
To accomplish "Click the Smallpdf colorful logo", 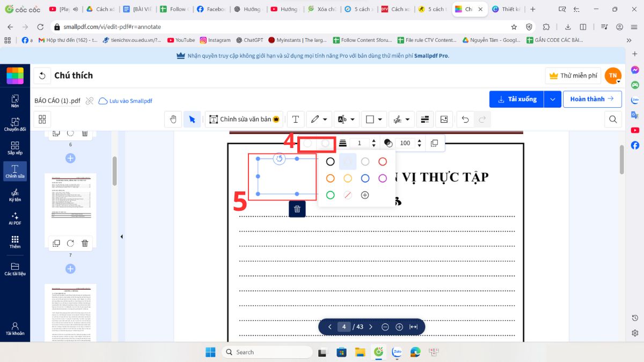I will 15,76.
